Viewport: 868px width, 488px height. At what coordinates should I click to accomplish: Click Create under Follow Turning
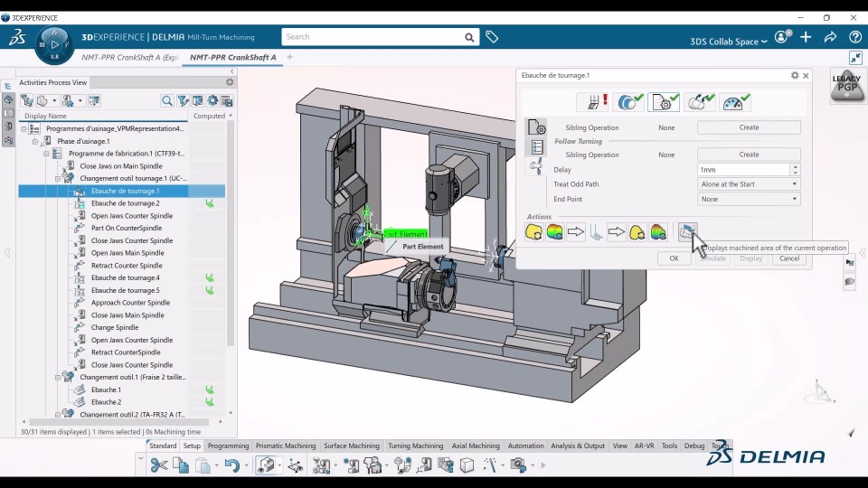(x=749, y=155)
